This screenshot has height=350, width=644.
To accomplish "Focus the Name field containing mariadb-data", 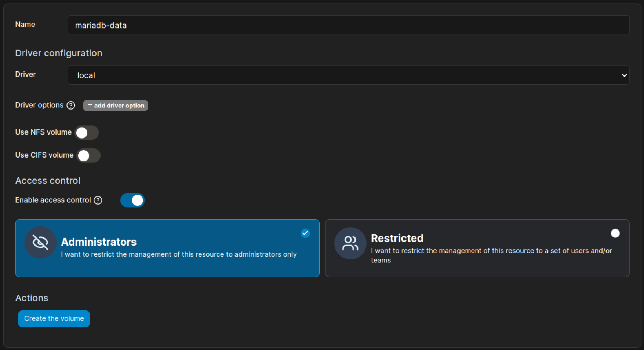I will [x=348, y=25].
